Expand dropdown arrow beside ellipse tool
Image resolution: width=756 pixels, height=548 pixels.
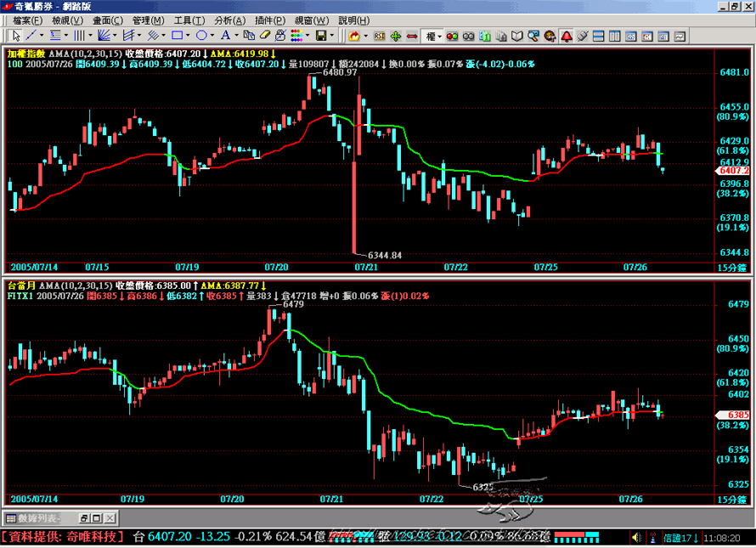pyautogui.click(x=212, y=36)
